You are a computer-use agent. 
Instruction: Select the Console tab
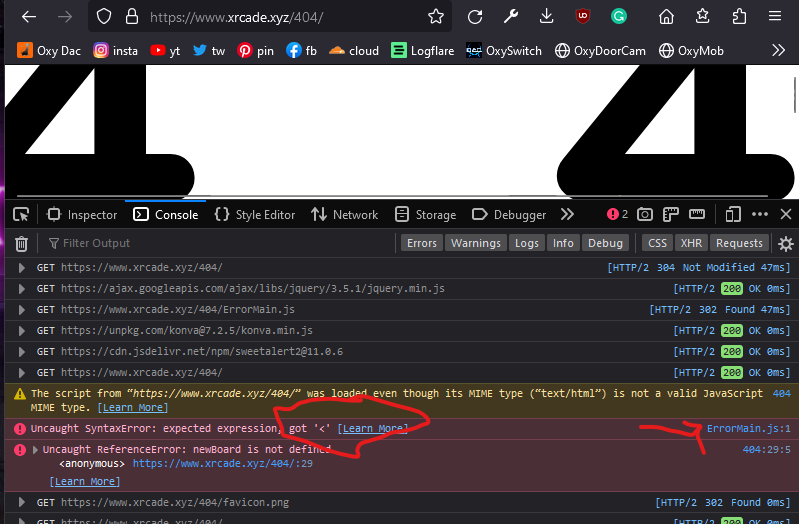coord(166,215)
